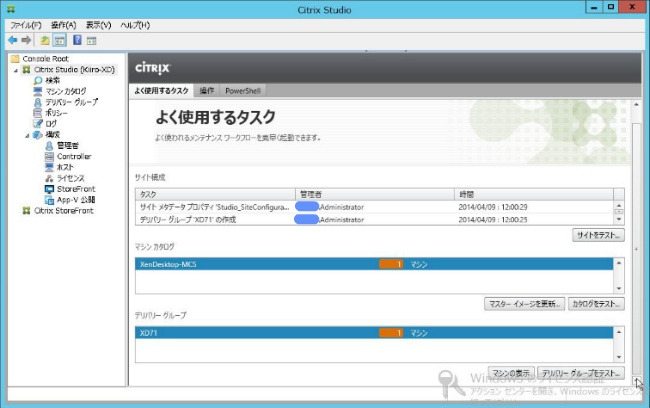Collapse the Citrix Studio (Kiiro-XD) tree node

coord(16,70)
